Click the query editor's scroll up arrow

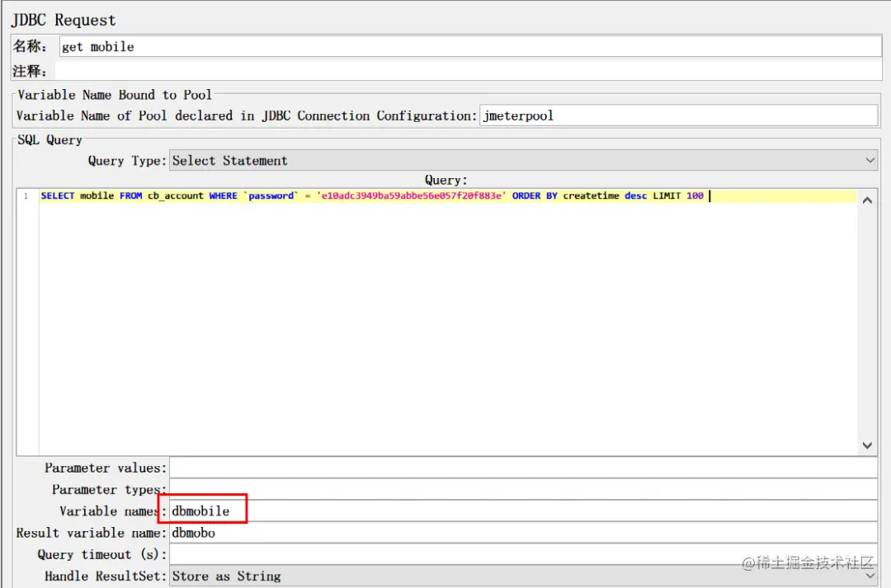[867, 200]
